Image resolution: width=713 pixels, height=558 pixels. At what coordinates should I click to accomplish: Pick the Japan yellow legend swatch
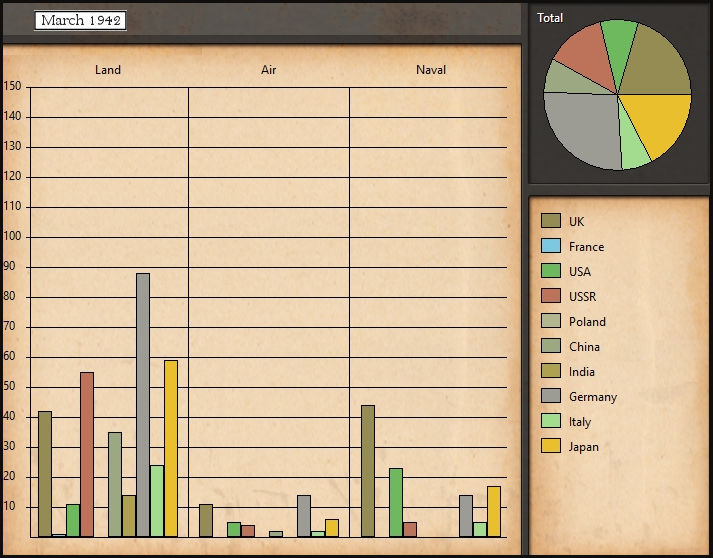tap(550, 446)
